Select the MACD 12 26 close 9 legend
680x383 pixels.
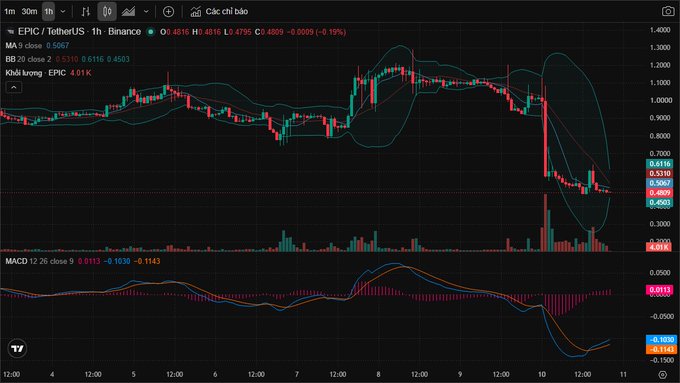coord(82,261)
